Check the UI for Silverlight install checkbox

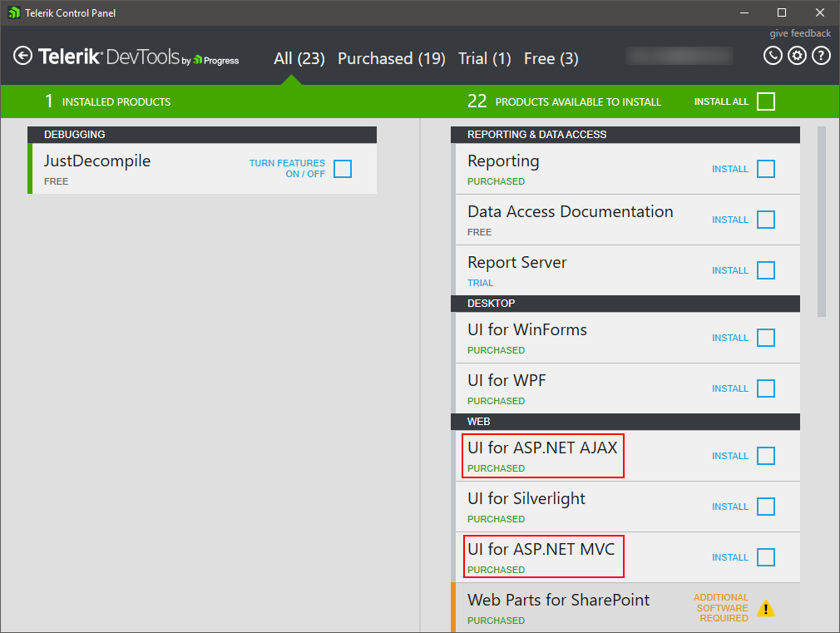coord(766,507)
